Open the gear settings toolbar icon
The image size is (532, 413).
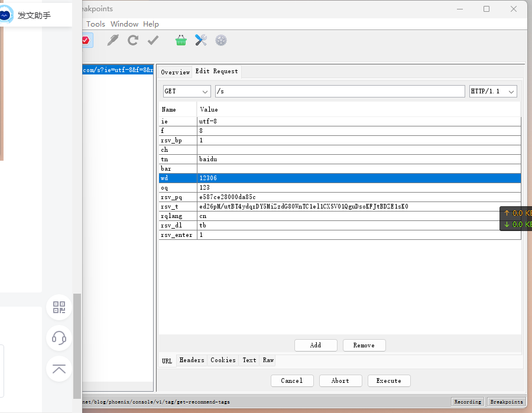(221, 40)
